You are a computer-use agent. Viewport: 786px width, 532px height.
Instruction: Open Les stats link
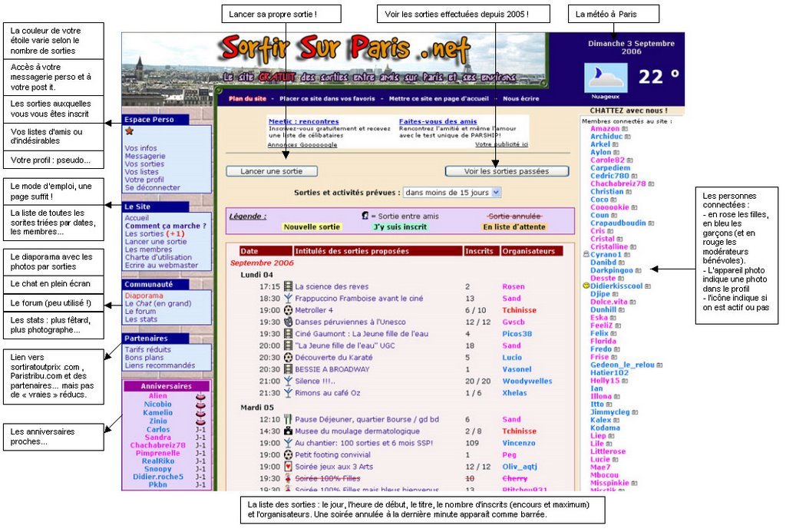tap(141, 319)
